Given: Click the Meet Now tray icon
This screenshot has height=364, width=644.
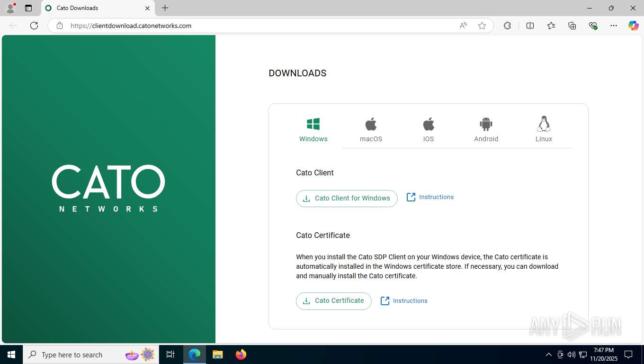Looking at the screenshot, I should 560,355.
